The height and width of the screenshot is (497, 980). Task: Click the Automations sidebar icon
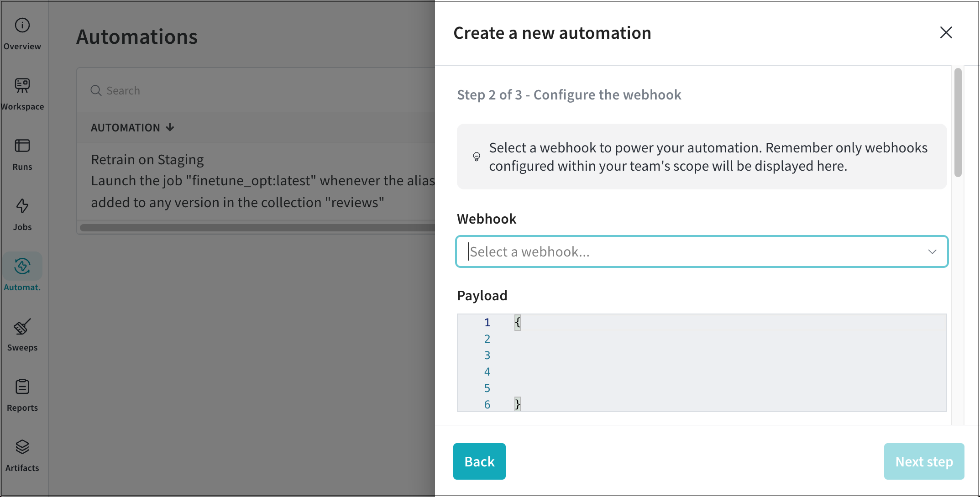point(22,266)
